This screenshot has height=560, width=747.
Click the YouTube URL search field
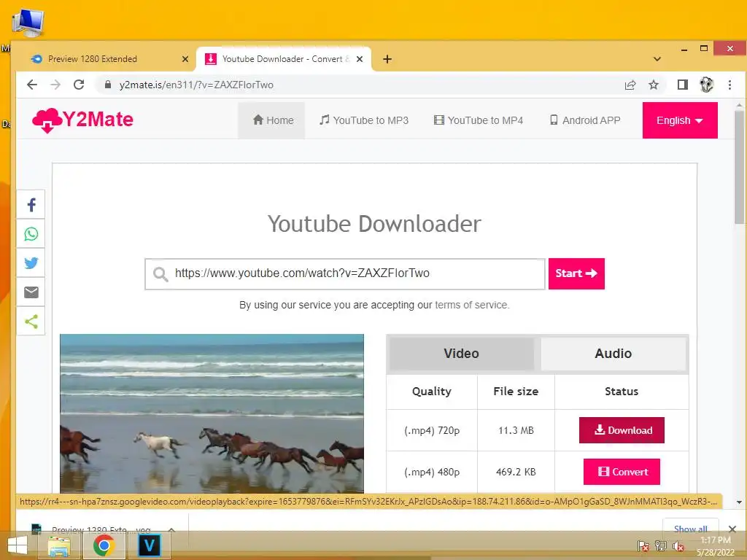(x=345, y=274)
